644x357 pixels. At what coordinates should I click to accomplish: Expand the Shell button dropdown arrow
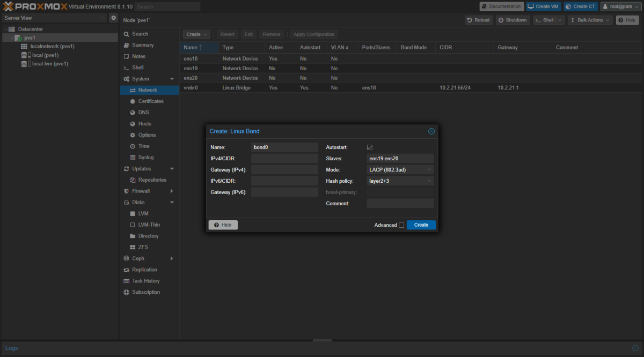point(560,20)
